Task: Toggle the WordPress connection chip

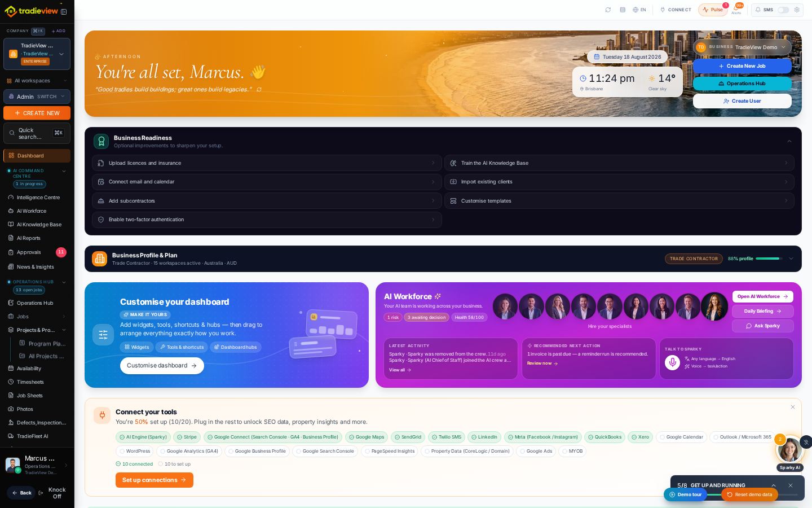Action: [x=135, y=451]
